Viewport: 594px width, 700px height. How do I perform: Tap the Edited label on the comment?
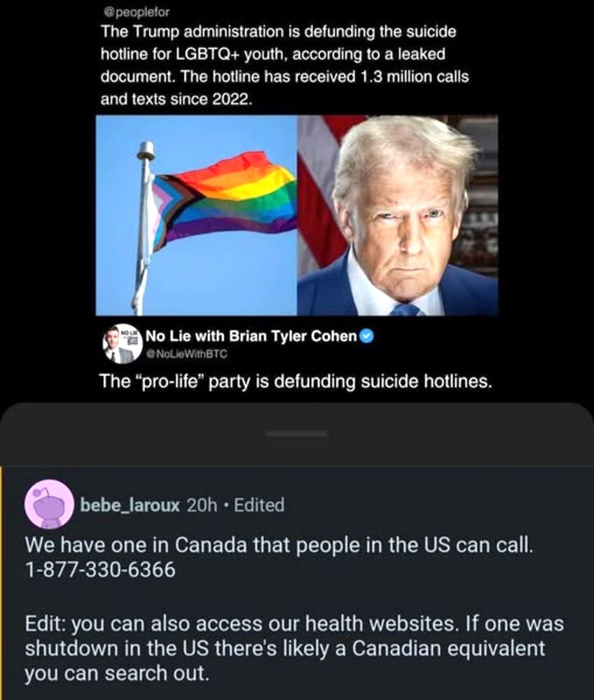point(259,505)
